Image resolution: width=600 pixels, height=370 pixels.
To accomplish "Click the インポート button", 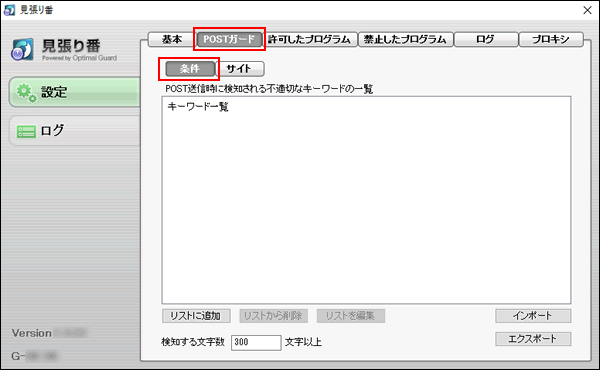I will [x=533, y=316].
